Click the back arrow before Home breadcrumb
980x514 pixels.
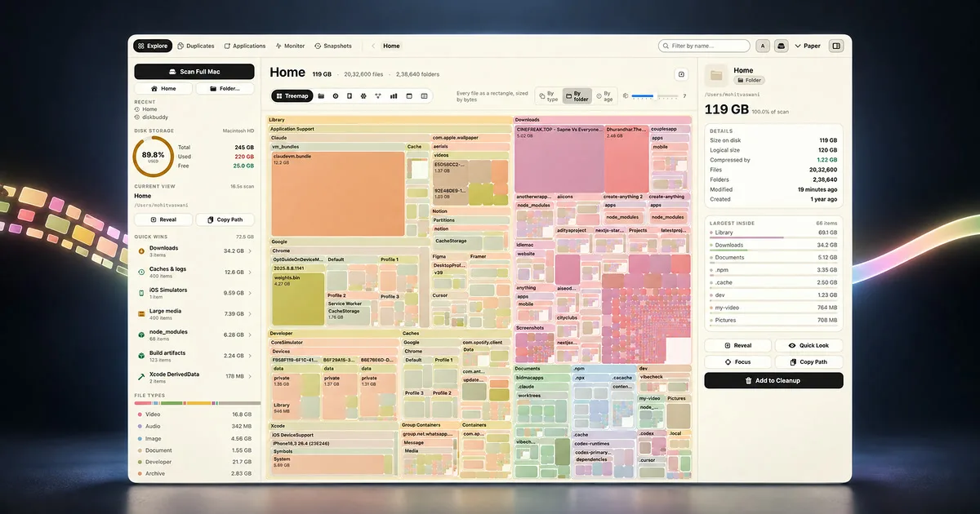(x=373, y=46)
